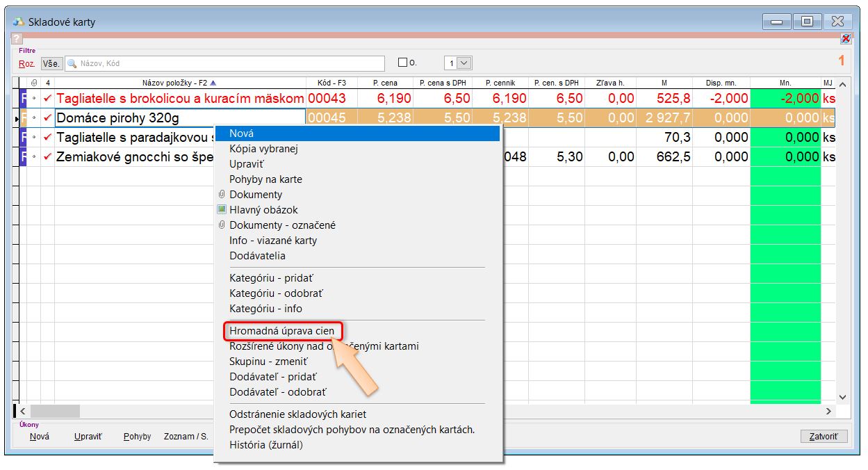868x470 pixels.
Task: Click the pin icon at top right
Action: pos(846,39)
